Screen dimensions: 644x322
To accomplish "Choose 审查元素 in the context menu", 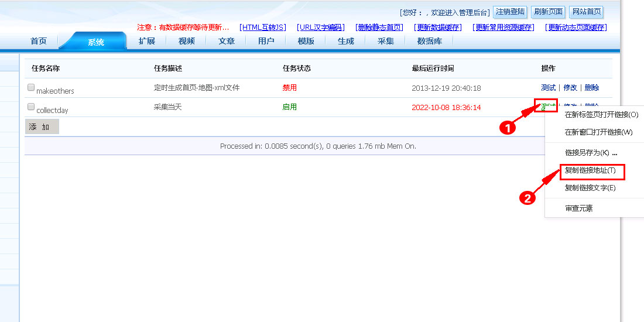I will point(579,208).
